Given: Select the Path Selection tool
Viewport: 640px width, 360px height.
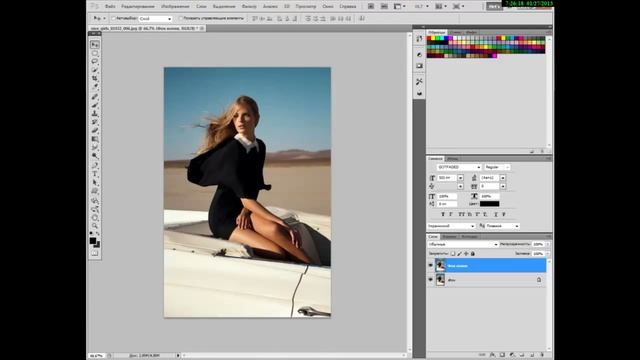Looking at the screenshot, I should pos(95,182).
